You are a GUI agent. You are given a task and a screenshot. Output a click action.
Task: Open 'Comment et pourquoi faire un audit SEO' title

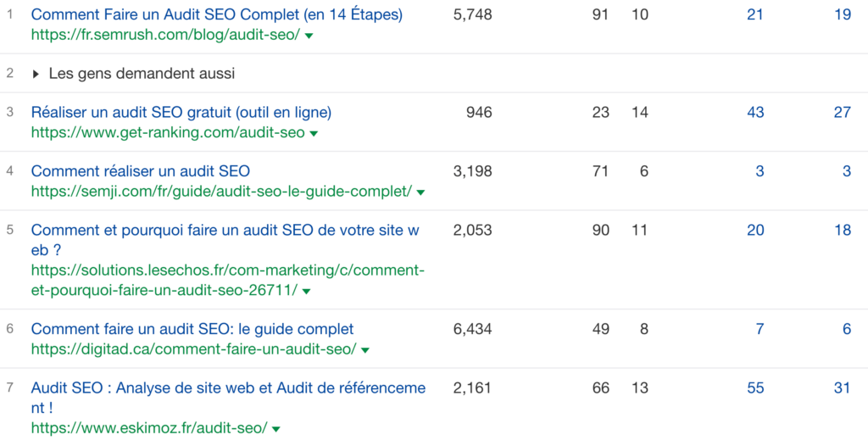pyautogui.click(x=225, y=240)
